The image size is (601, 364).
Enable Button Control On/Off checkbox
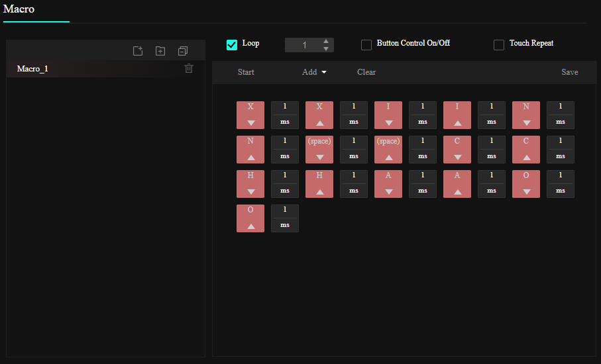366,44
